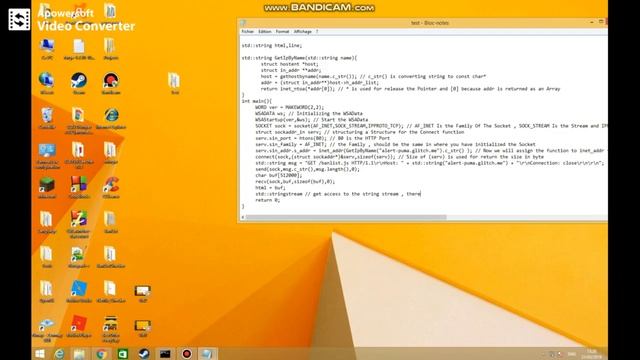This screenshot has height=360, width=640.
Task: Click the "char buf[512000];" line
Action: (x=279, y=175)
